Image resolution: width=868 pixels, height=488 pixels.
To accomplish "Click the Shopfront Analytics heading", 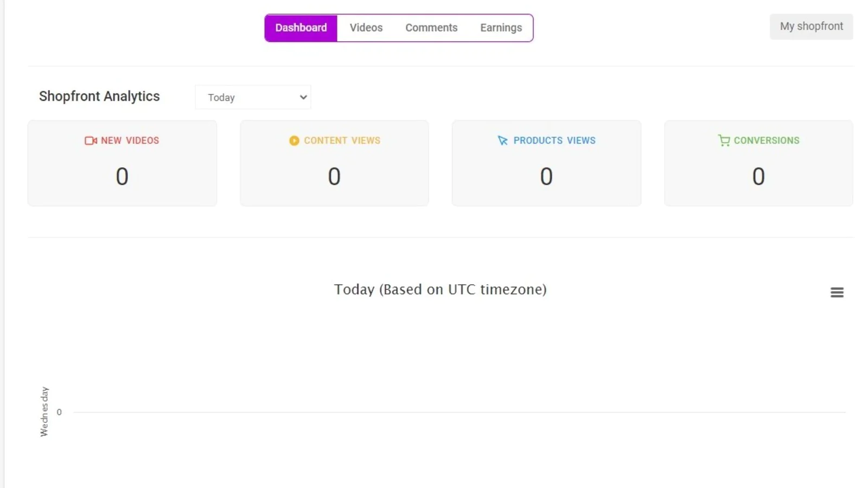I will pyautogui.click(x=99, y=96).
